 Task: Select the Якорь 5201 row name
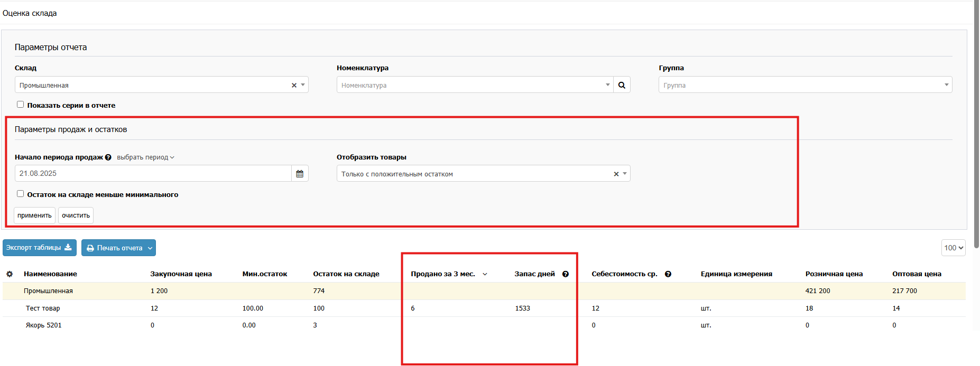point(44,325)
